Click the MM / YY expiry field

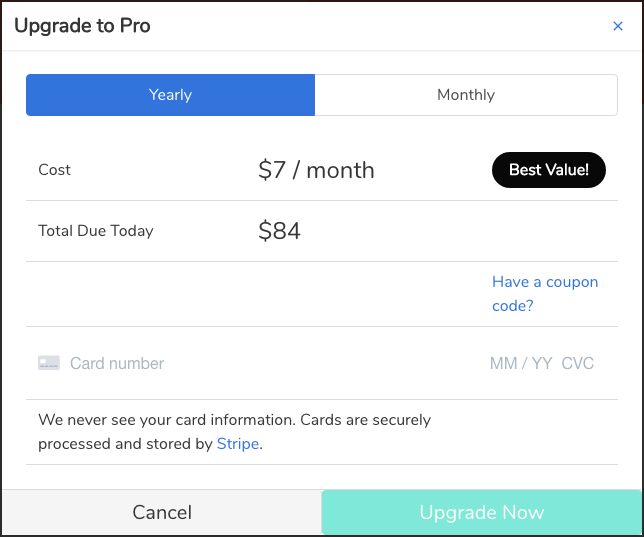click(520, 363)
